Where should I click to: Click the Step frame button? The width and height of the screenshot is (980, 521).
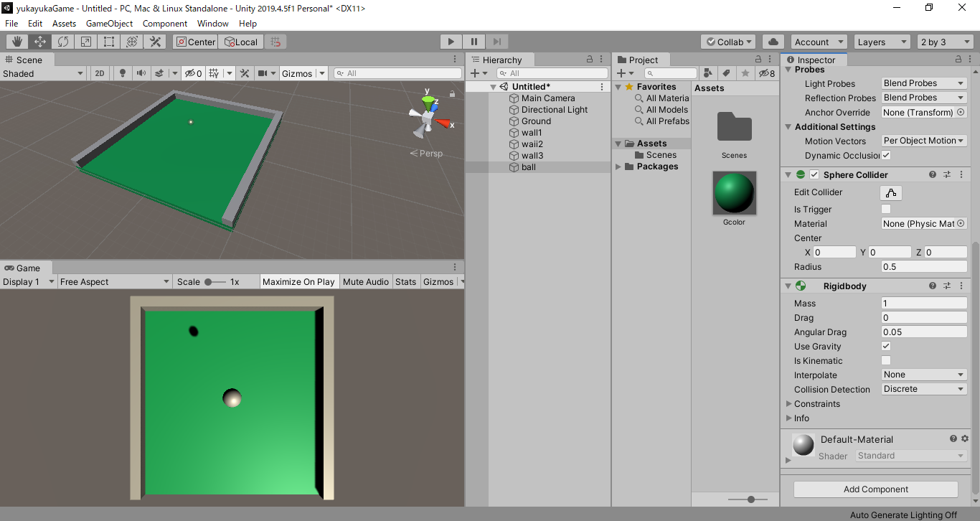click(x=497, y=42)
